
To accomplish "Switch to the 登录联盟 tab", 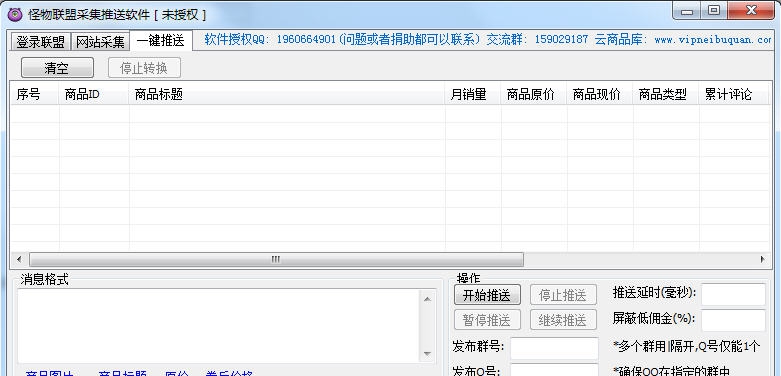I will click(x=40, y=42).
